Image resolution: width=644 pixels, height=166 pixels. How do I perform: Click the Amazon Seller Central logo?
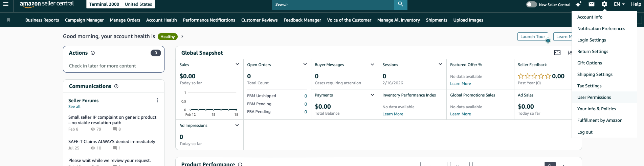47,4
